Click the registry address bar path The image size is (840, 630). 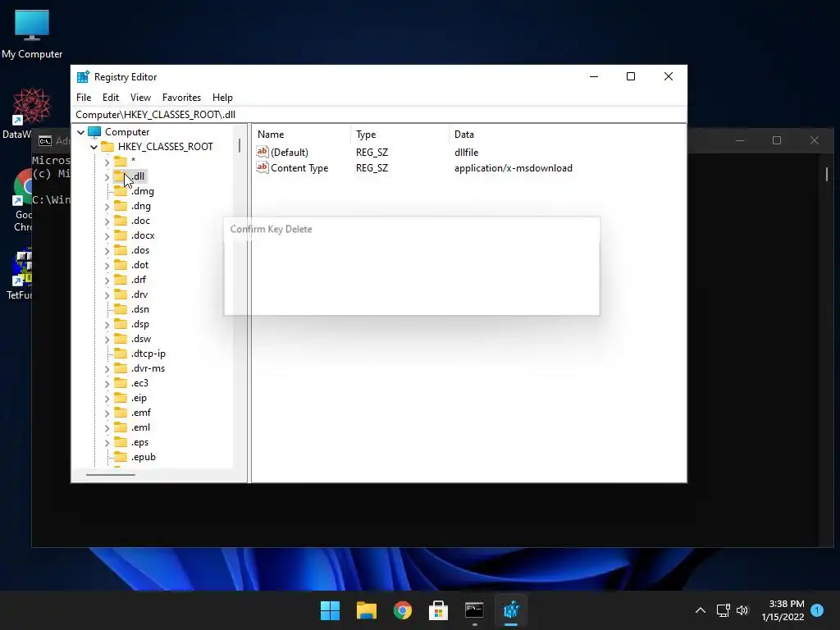155,115
